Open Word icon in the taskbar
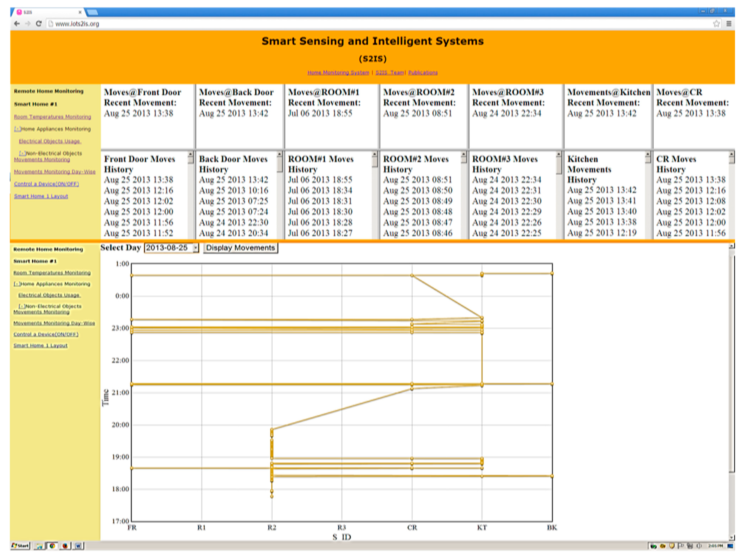Viewport: 748px width, 560px height. [78, 545]
